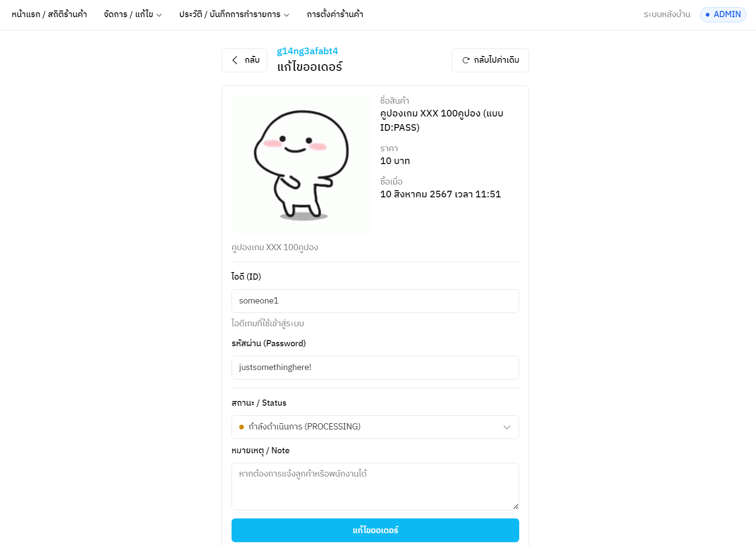Viewport: 756px width, 546px height.
Task: Submit the blue แก้ไขออเดอร์ button
Action: [375, 530]
